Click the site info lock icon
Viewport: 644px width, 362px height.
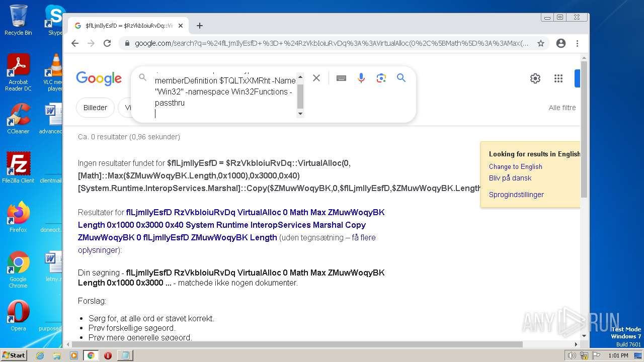126,43
